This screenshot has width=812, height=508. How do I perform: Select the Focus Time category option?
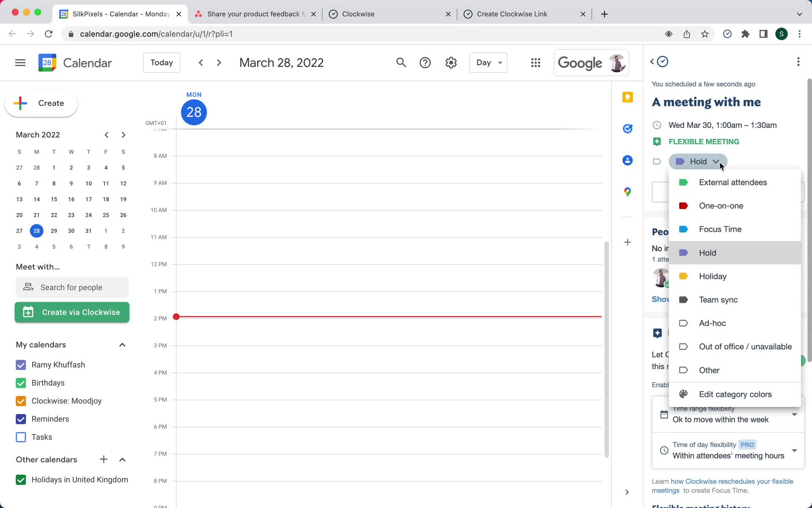tap(720, 229)
